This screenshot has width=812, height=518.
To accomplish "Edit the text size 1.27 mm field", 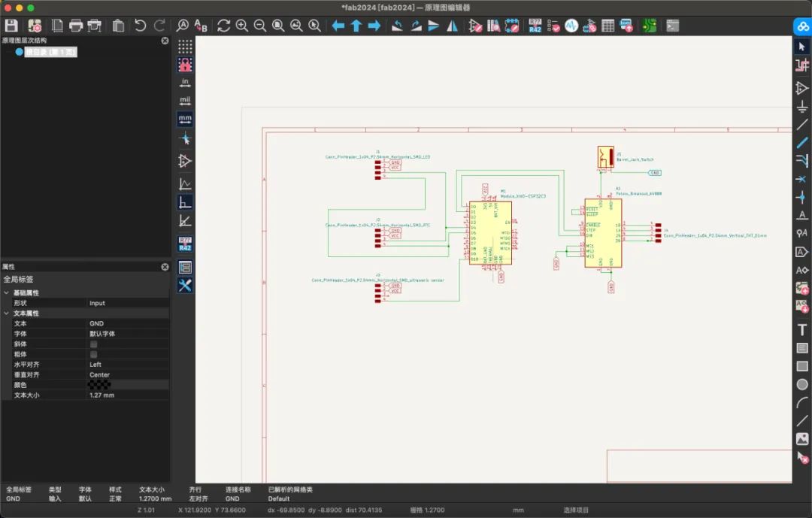I will (127, 395).
